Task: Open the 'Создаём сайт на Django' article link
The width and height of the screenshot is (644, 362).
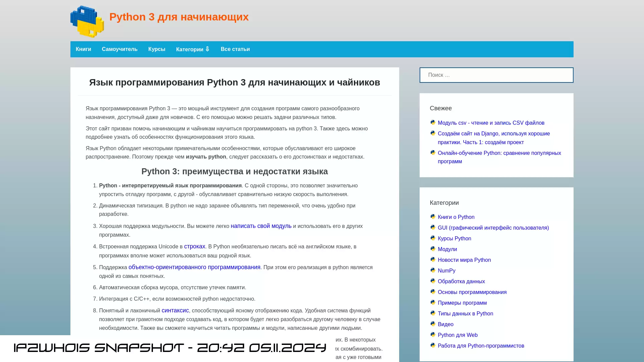Action: tap(494, 138)
